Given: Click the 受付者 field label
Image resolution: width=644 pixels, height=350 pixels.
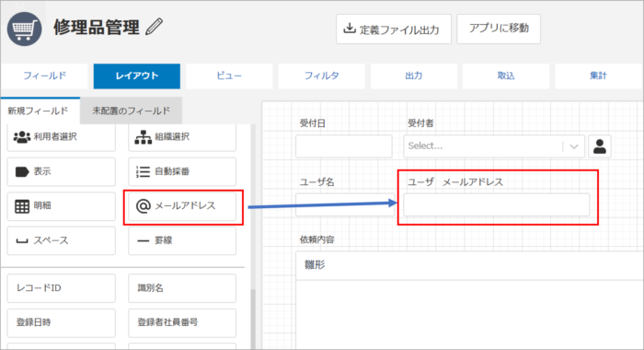Looking at the screenshot, I should click(420, 123).
